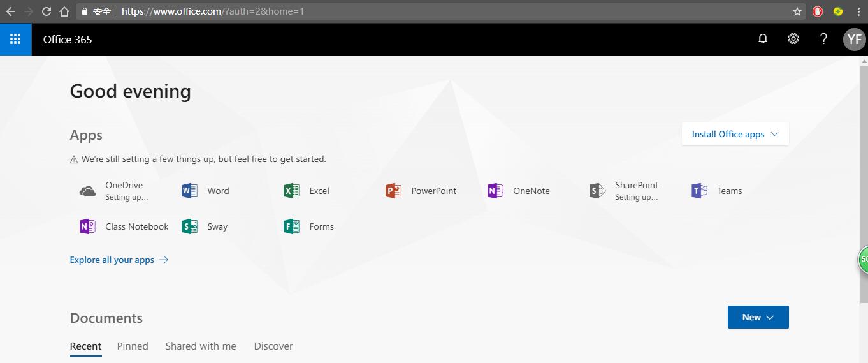868x363 pixels.
Task: Expand the Install Office apps dropdown
Action: (735, 134)
